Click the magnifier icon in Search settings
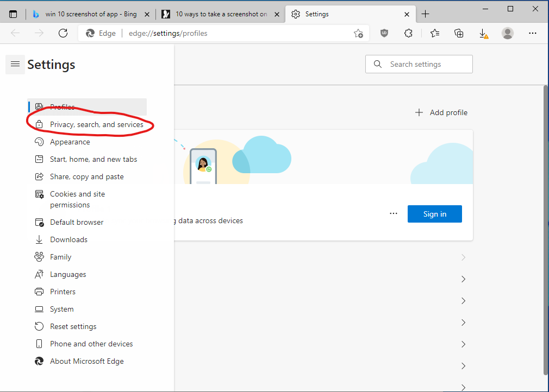Viewport: 549px width, 392px height. point(377,64)
